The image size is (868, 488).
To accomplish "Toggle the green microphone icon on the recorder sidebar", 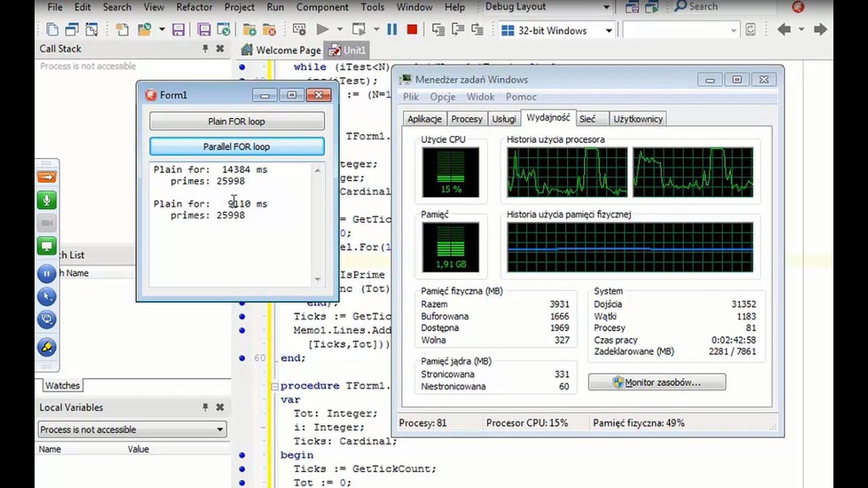I will coord(47,200).
